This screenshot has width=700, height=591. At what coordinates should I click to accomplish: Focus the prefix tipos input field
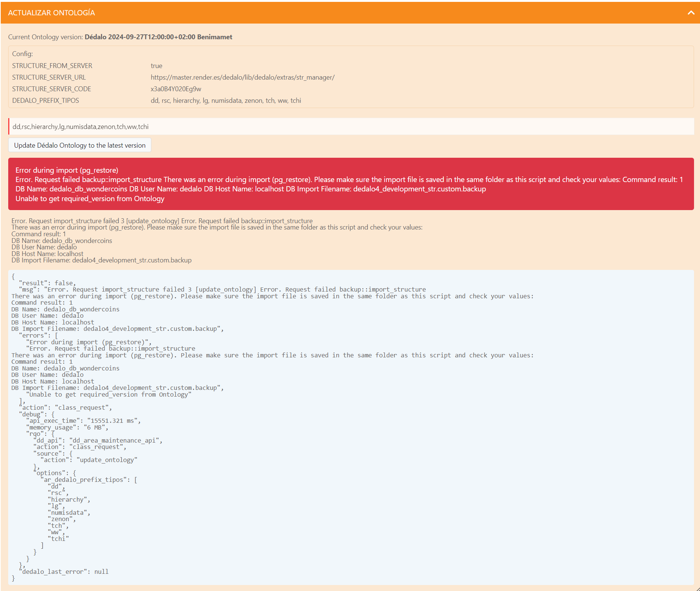351,126
